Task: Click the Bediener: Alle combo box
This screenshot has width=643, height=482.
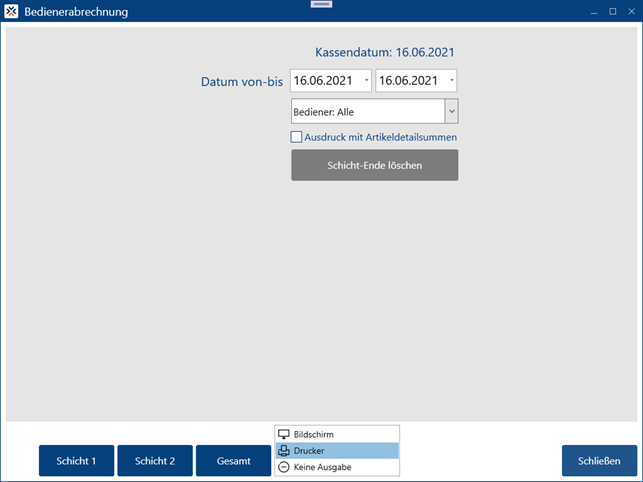Action: [x=367, y=111]
